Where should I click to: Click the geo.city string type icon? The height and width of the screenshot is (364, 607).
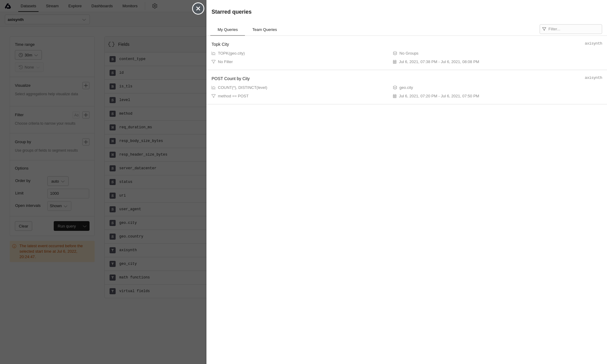(113, 223)
